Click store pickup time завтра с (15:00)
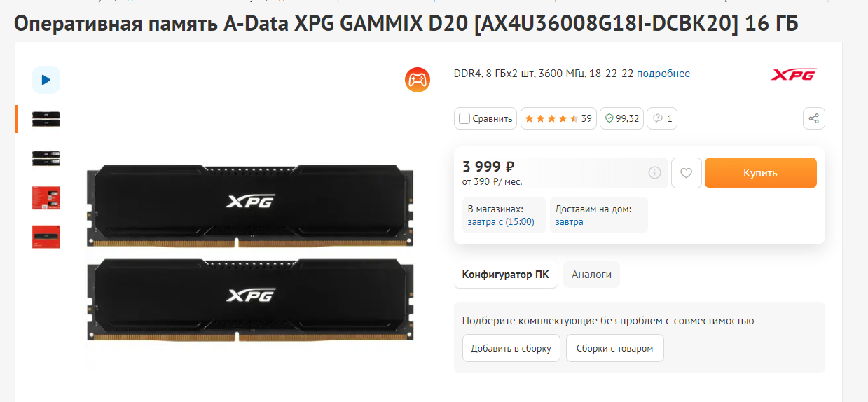Viewport: 868px width, 402px height. [501, 222]
